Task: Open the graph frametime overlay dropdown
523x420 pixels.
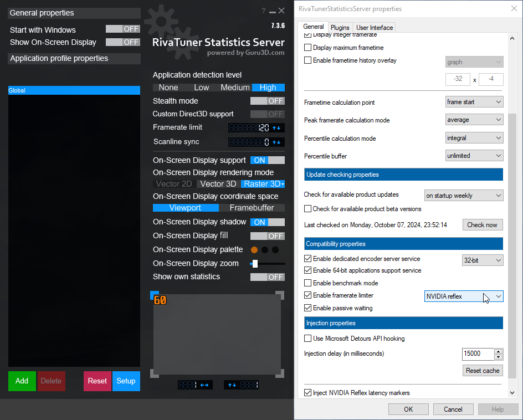Action: tap(474, 62)
